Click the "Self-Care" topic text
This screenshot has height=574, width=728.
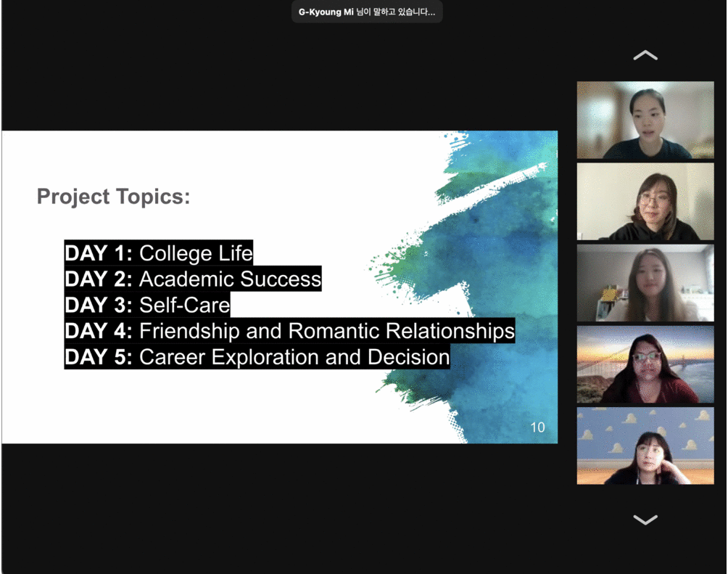pos(184,306)
